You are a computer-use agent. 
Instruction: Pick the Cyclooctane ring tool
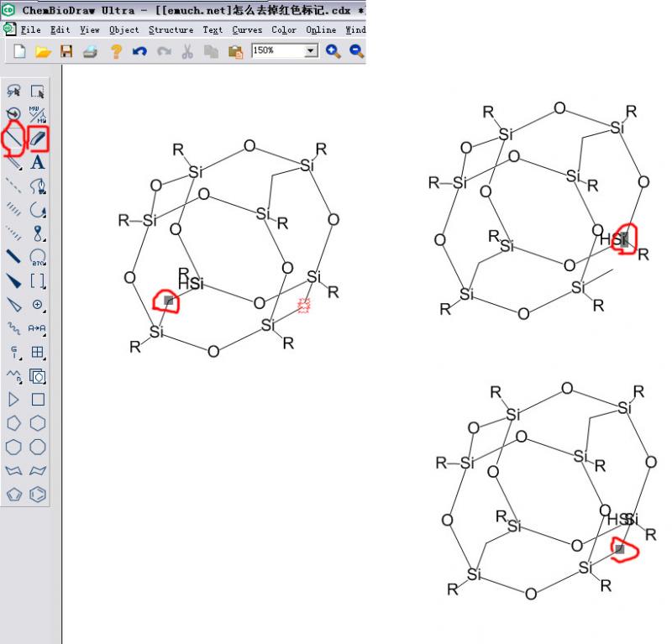click(x=38, y=447)
